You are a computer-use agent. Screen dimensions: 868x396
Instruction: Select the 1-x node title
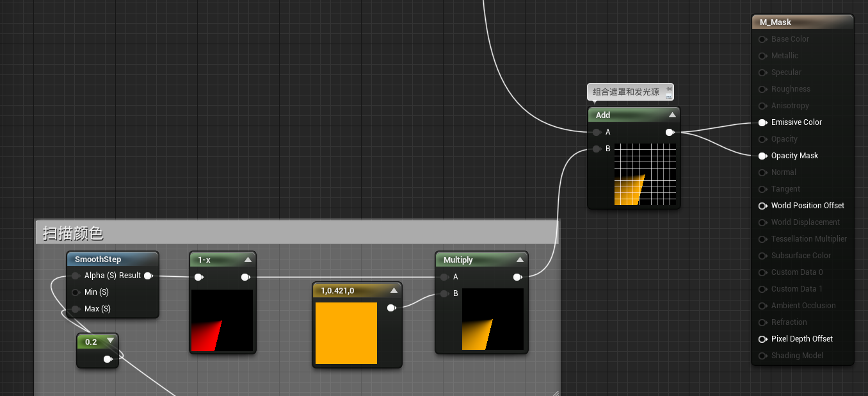[x=204, y=260]
